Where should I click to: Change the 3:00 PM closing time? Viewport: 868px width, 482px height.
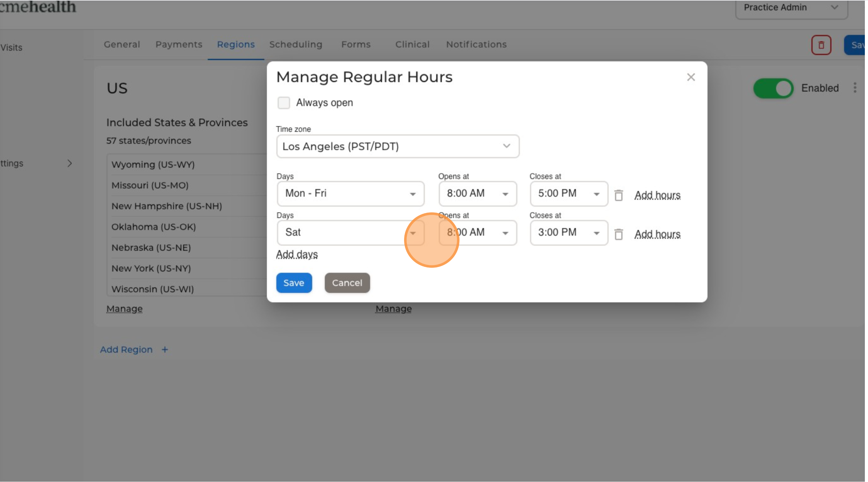coord(569,233)
